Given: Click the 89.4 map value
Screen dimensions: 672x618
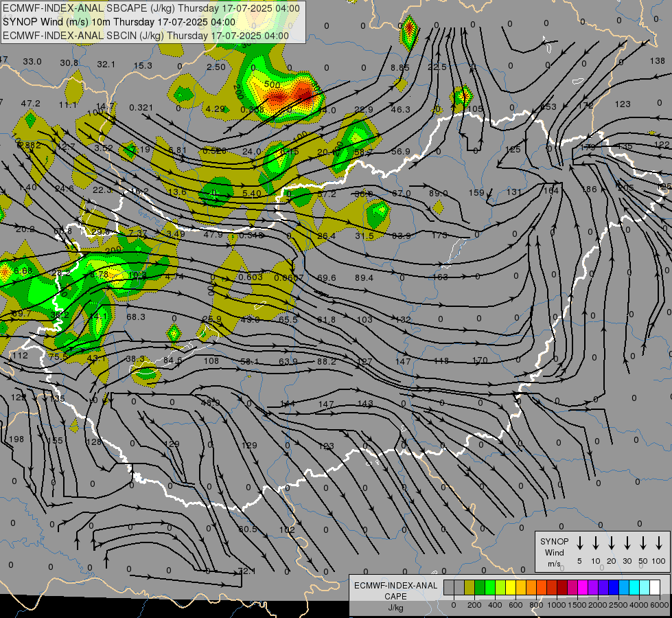Looking at the screenshot, I should click(364, 278).
